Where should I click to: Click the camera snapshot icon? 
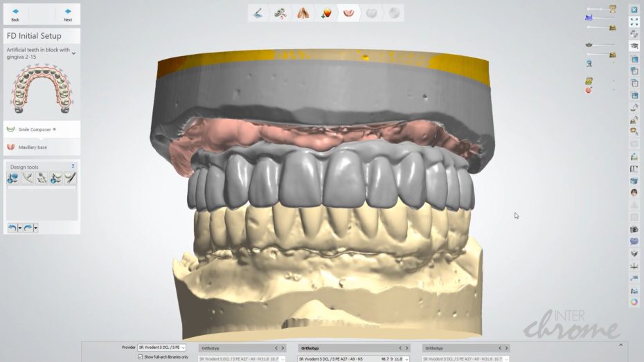(634, 228)
